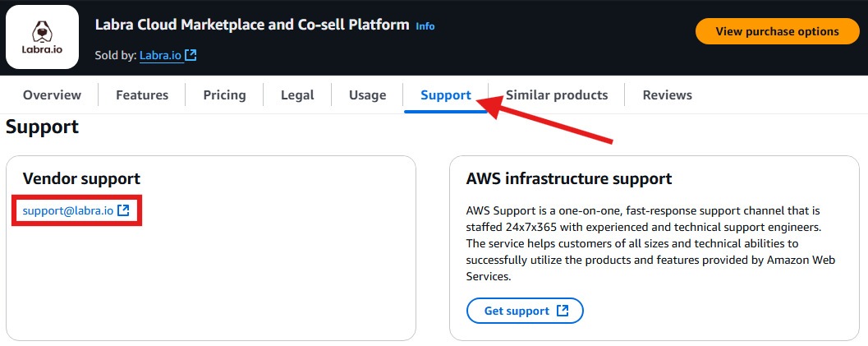Select the Usage tab

(x=368, y=95)
